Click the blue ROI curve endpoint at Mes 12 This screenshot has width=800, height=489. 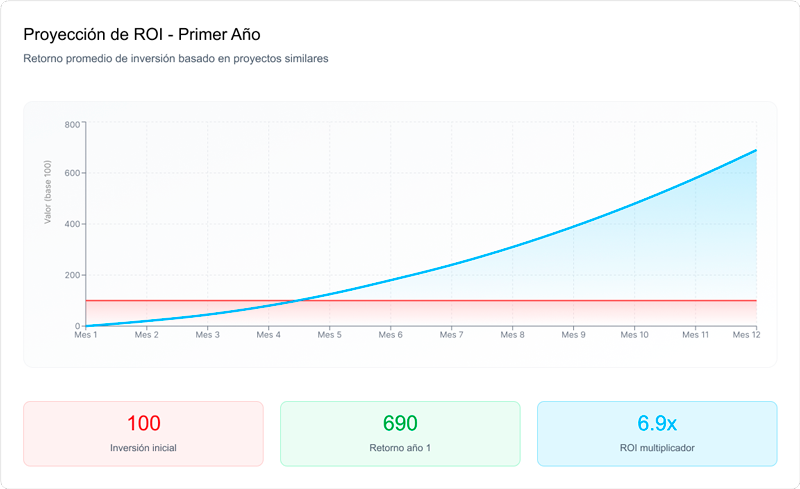[x=756, y=150]
